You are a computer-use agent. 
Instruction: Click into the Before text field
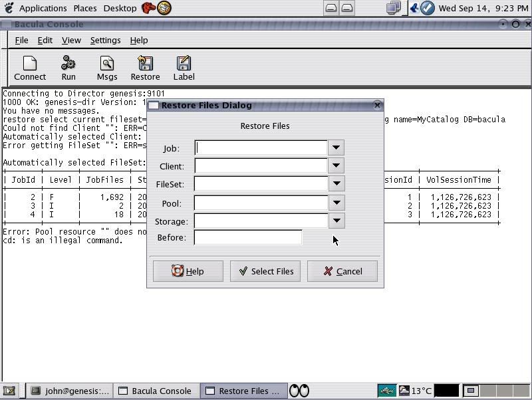tap(247, 237)
